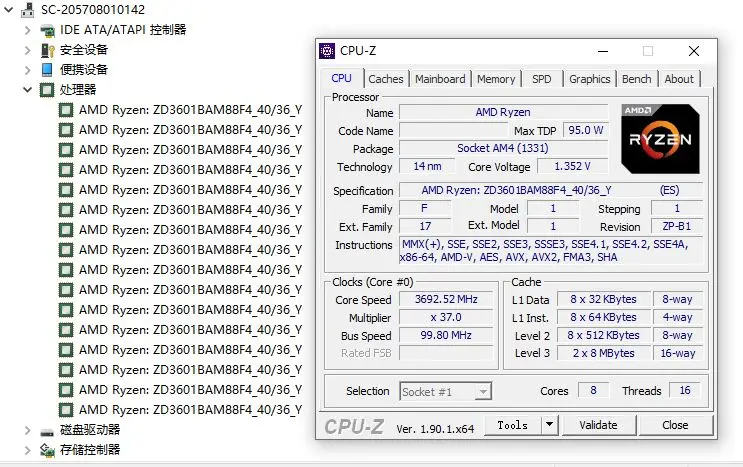Viewport: 743px width, 467px height.
Task: Open the Memory tab
Action: (x=496, y=79)
